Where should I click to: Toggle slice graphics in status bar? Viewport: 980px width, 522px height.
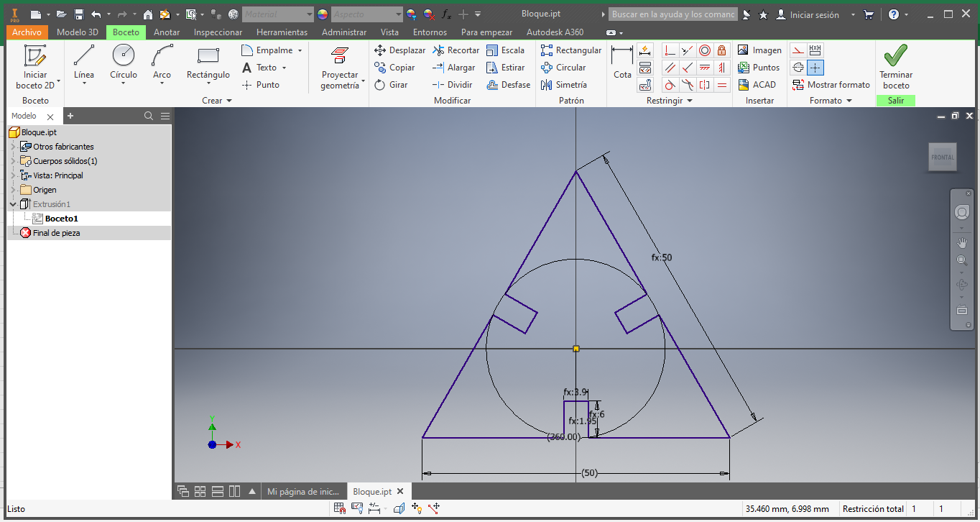(399, 508)
